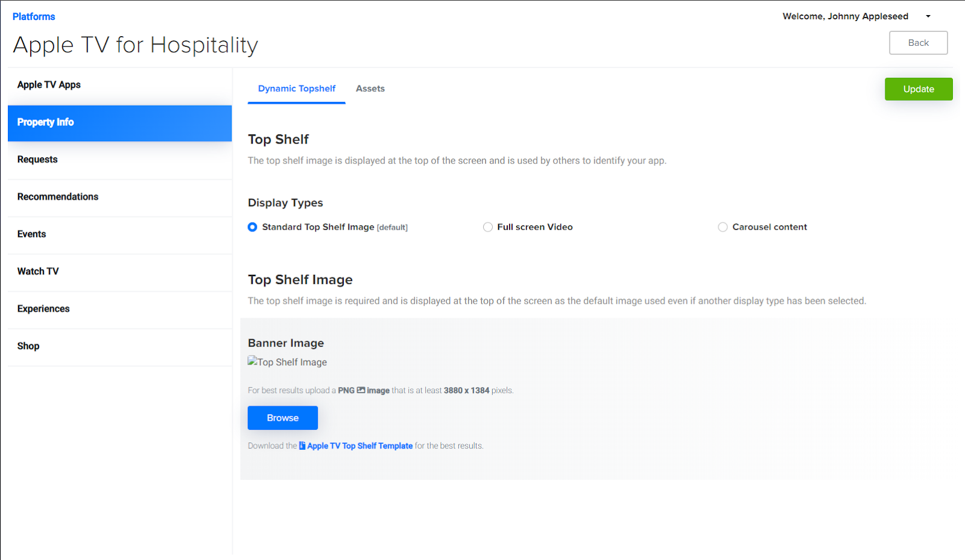Click the Apple TV for Hospitality heading
The height and width of the screenshot is (560, 965).
136,45
